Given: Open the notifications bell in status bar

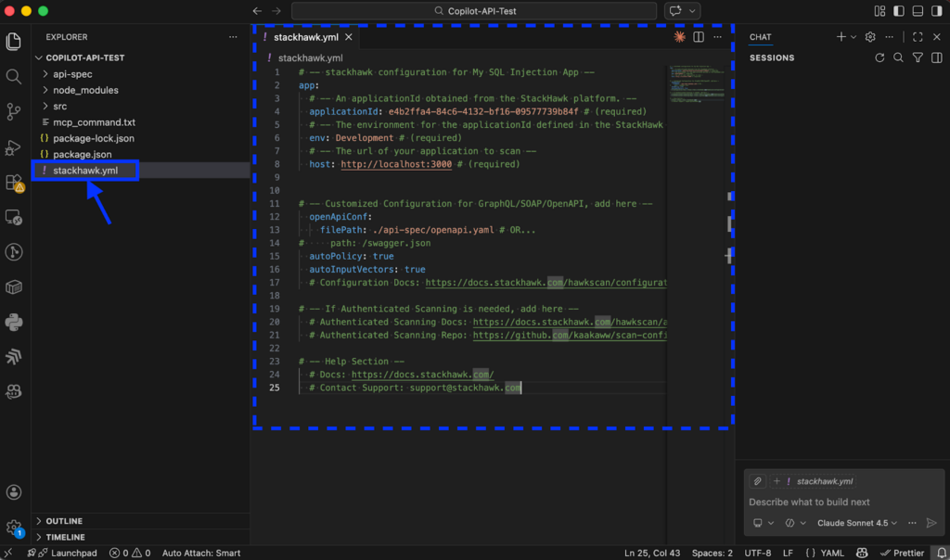Looking at the screenshot, I should pyautogui.click(x=942, y=553).
